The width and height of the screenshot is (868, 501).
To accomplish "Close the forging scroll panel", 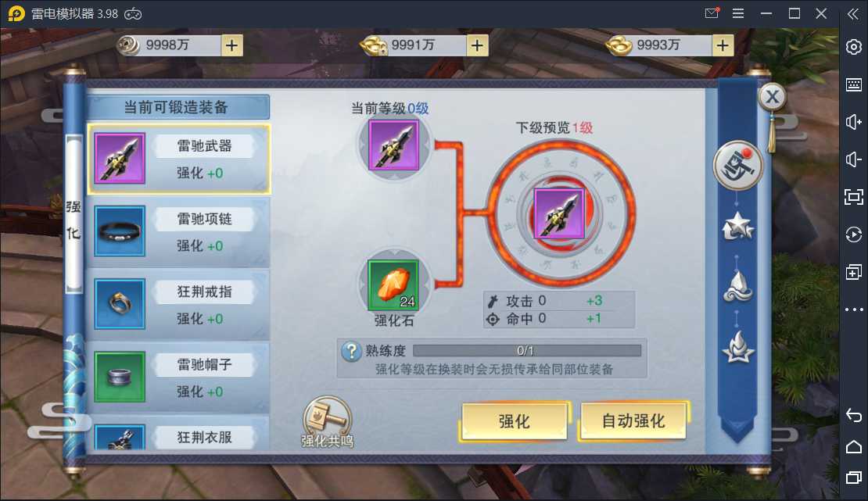I will pos(772,97).
